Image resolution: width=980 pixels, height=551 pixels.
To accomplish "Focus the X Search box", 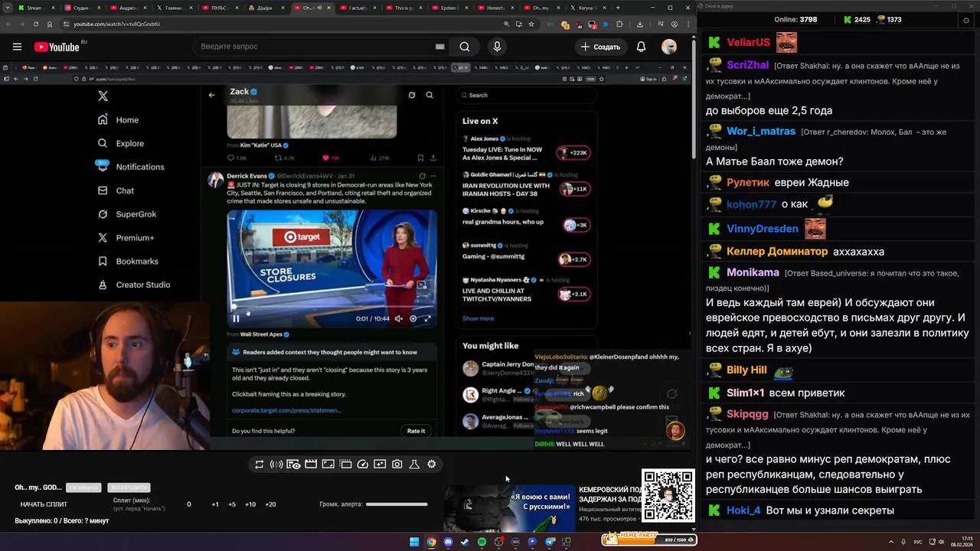I will tap(527, 95).
